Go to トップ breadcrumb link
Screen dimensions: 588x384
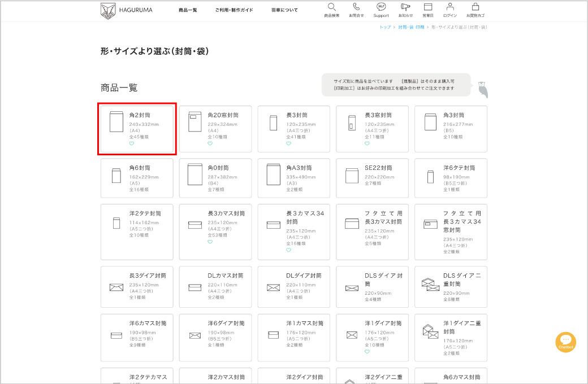pos(385,27)
